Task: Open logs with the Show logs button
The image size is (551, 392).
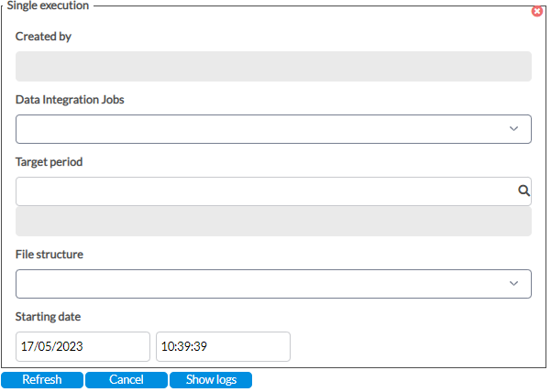Action: (211, 380)
